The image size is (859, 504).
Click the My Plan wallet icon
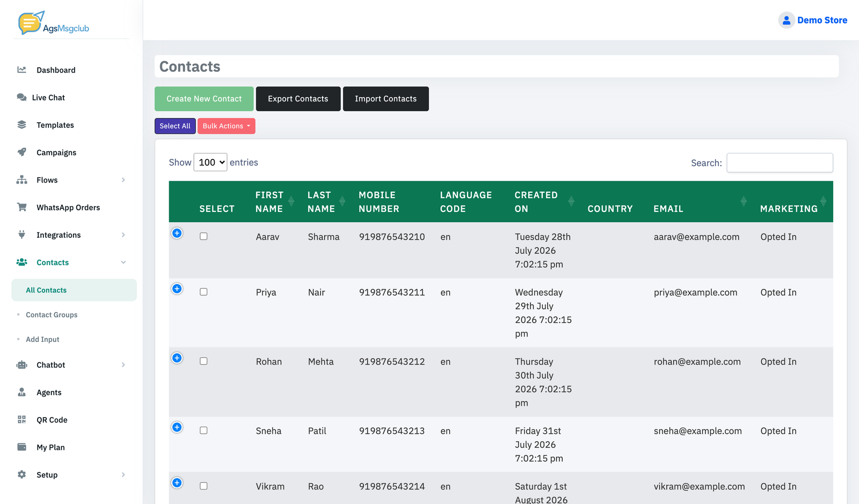pyautogui.click(x=21, y=447)
